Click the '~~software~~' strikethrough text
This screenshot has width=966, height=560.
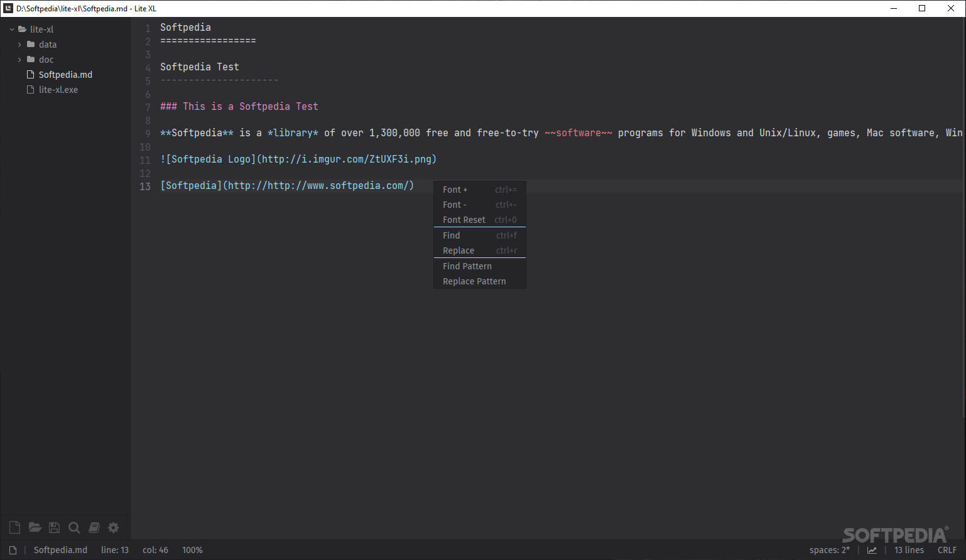pyautogui.click(x=578, y=132)
